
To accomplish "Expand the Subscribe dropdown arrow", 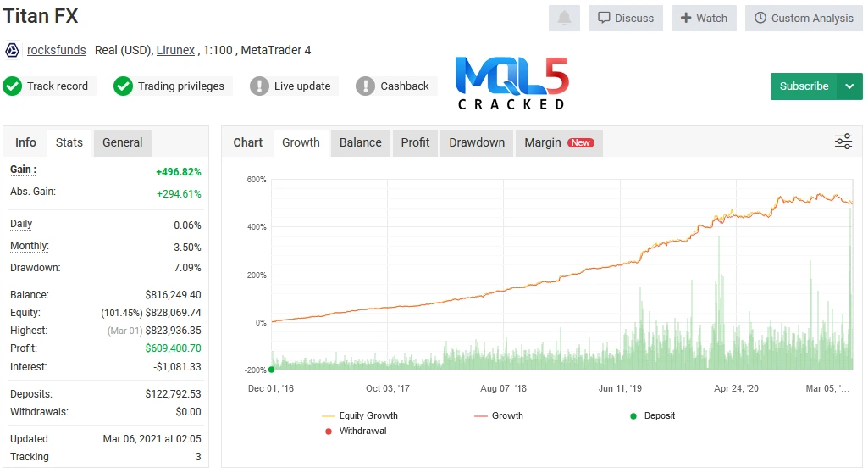I will [x=849, y=86].
